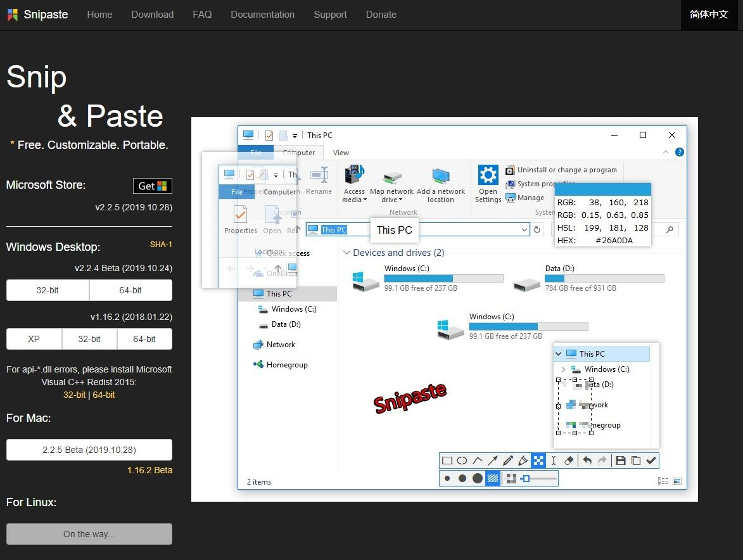
Task: Click the Access media icon
Action: 354,175
